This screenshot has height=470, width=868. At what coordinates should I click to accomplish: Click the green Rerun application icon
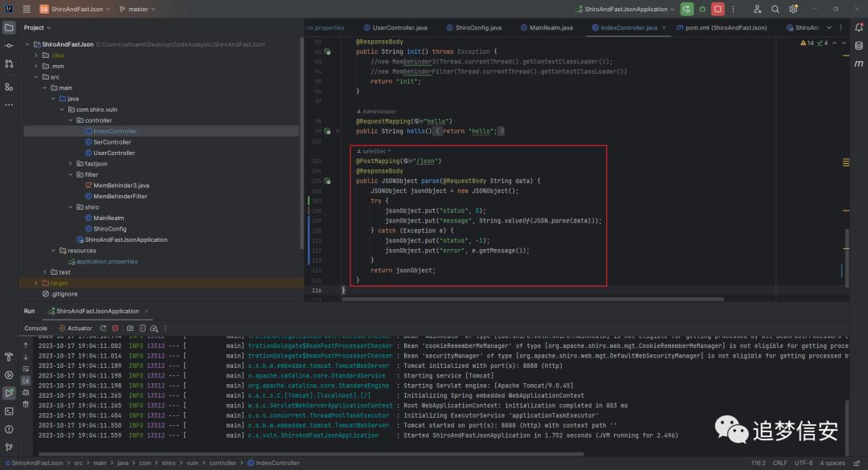(687, 9)
